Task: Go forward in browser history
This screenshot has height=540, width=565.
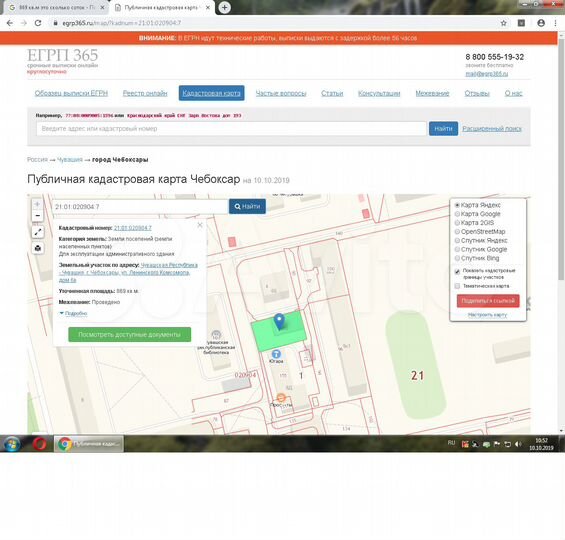Action: (x=24, y=23)
